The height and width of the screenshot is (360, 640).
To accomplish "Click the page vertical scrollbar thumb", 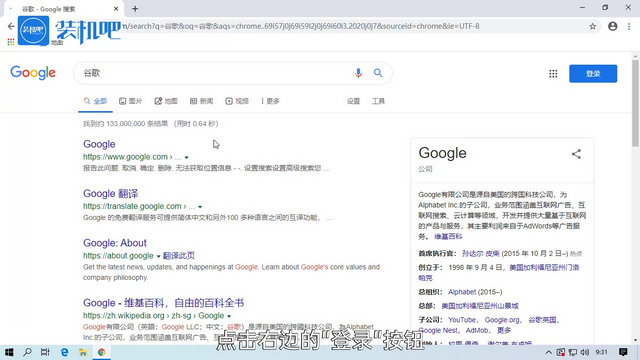I will (x=636, y=103).
